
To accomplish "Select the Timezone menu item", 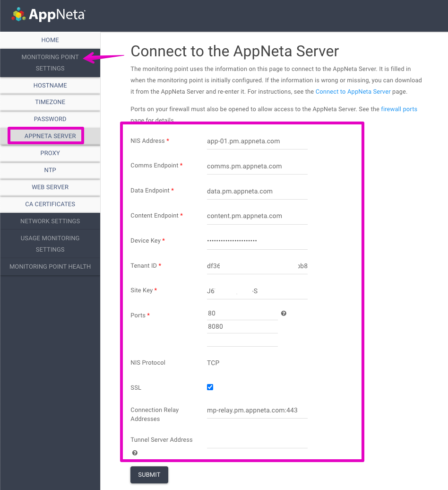I will [x=50, y=102].
